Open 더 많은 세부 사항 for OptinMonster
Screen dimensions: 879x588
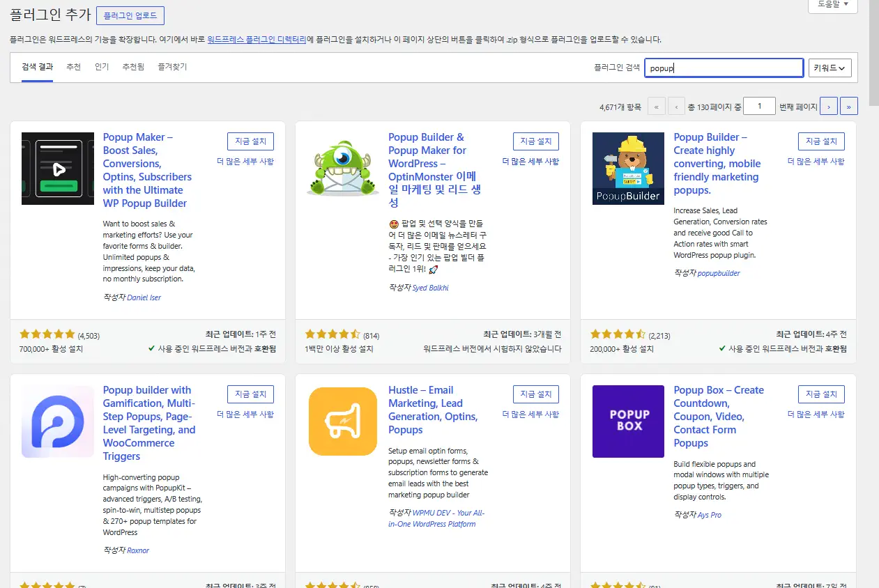(530, 161)
